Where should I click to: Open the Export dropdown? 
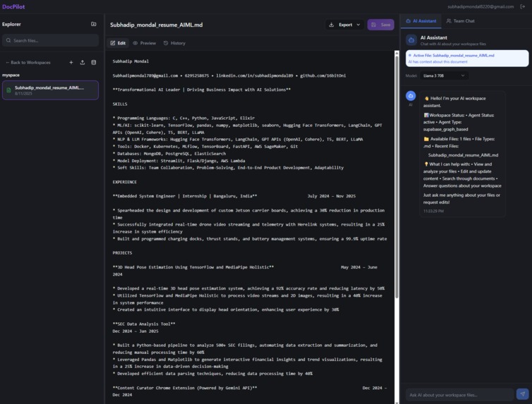[345, 25]
